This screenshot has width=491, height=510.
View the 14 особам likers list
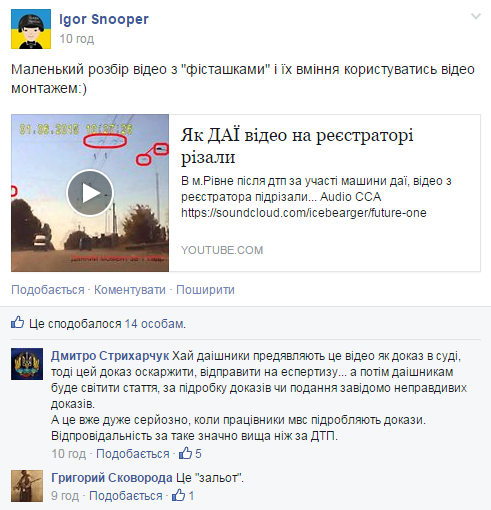(x=155, y=324)
